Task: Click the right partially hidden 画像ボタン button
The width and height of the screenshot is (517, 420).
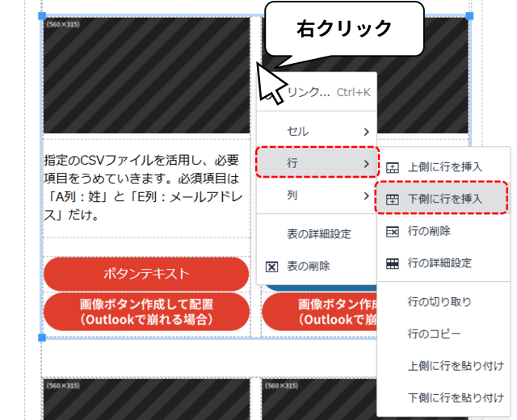Action: [x=320, y=312]
